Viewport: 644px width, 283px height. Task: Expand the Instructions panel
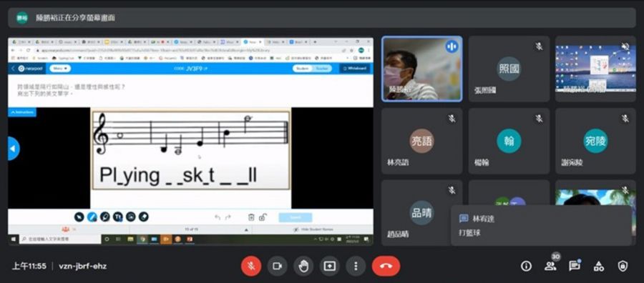tap(22, 112)
